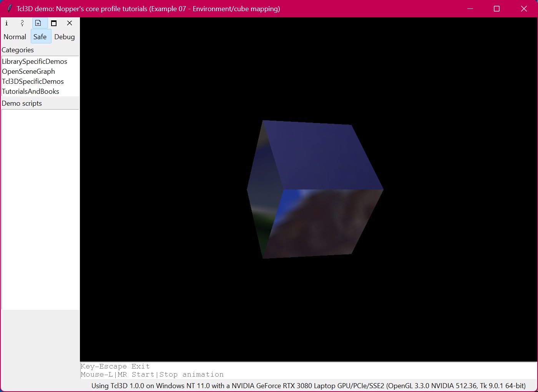The image size is (538, 392).
Task: Open the LibrarySpecificDemos category
Action: (x=35, y=61)
